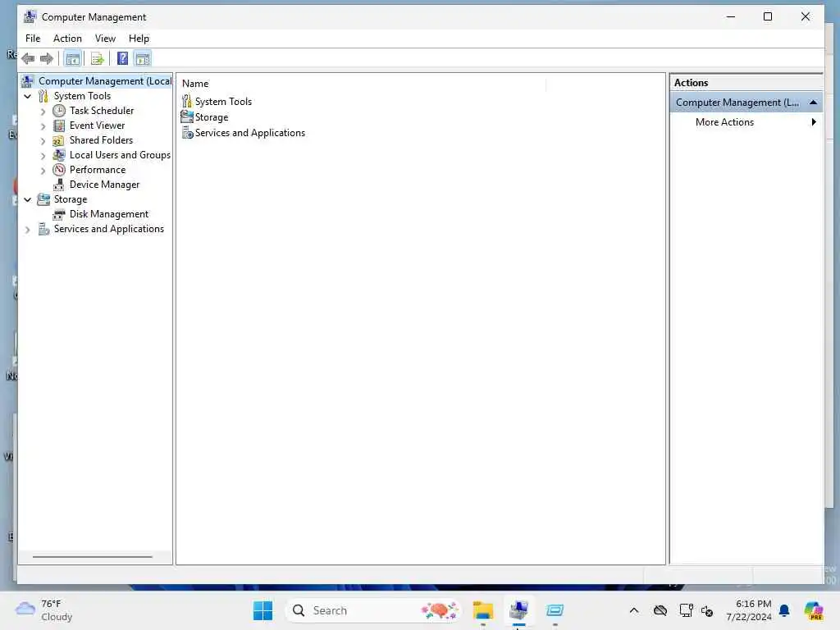Screen dimensions: 840x630
Task: Select Local Users and Groups icon
Action: pyautogui.click(x=59, y=155)
